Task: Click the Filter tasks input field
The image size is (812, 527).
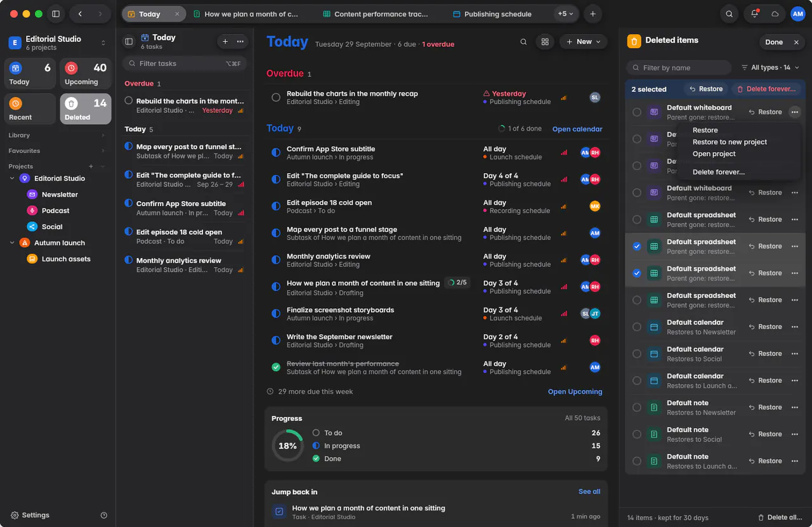Action: click(x=184, y=63)
